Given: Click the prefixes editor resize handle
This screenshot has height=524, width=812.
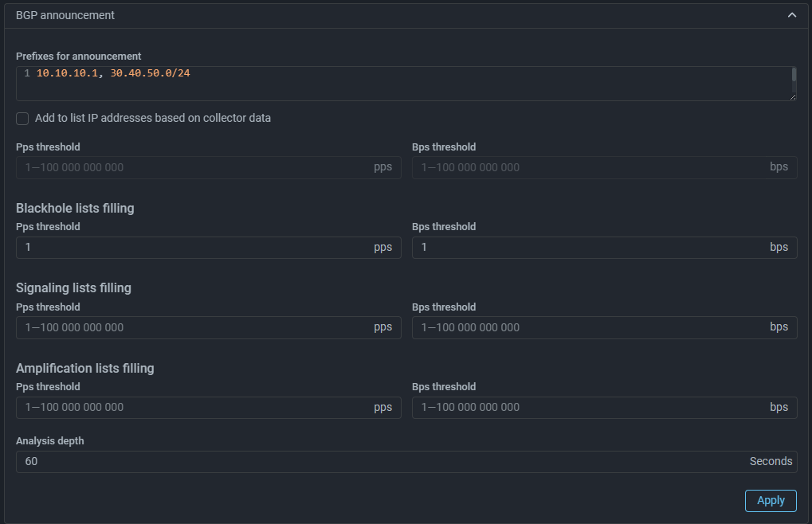Looking at the screenshot, I should click(793, 97).
